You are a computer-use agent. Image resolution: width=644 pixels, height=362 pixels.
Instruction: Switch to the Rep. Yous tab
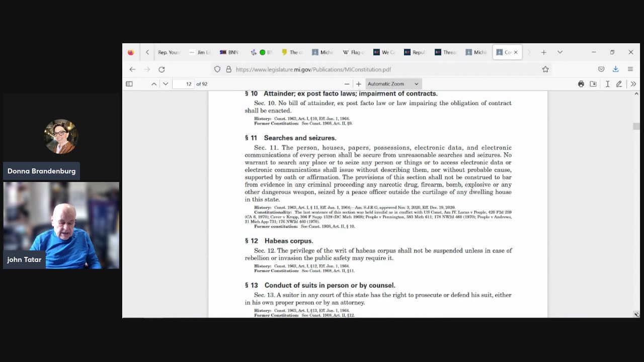point(169,52)
